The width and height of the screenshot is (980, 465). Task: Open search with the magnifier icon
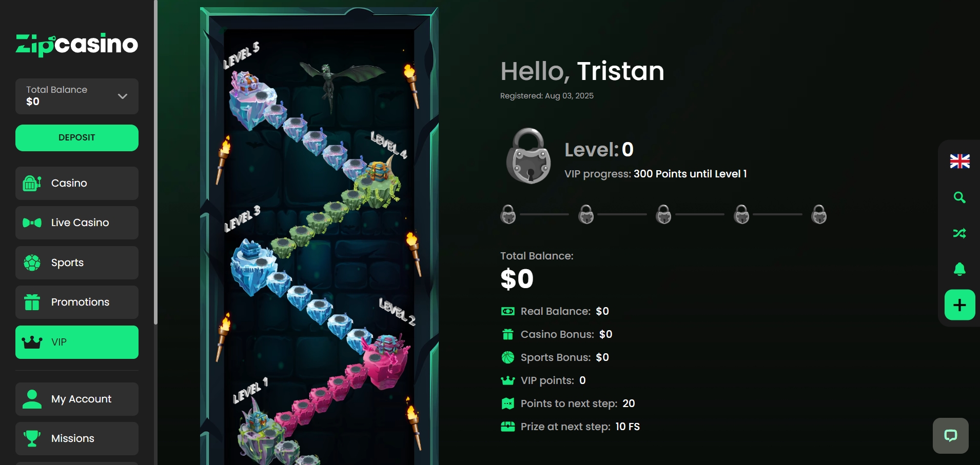click(x=959, y=197)
